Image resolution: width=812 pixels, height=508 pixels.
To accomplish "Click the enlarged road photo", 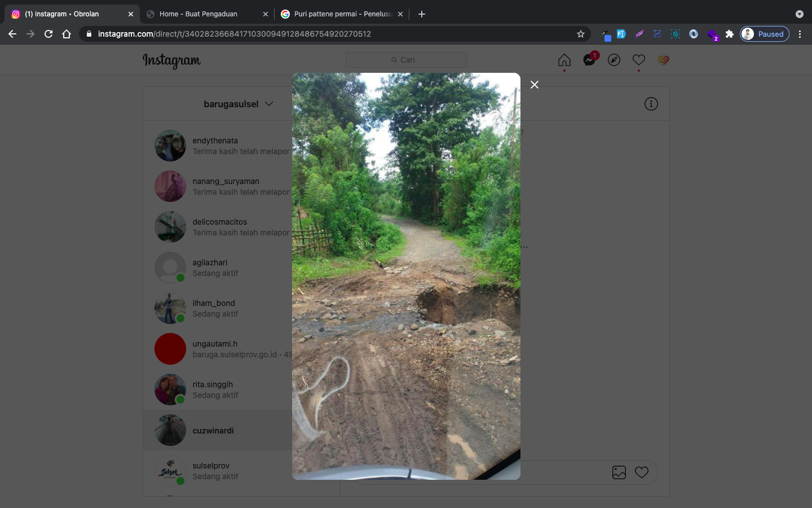I will [406, 276].
